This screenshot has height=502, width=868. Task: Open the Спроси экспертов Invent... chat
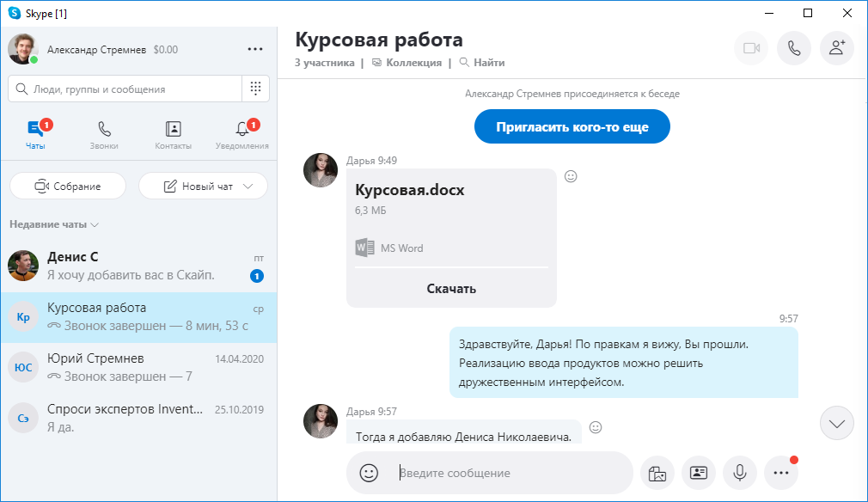coord(139,419)
